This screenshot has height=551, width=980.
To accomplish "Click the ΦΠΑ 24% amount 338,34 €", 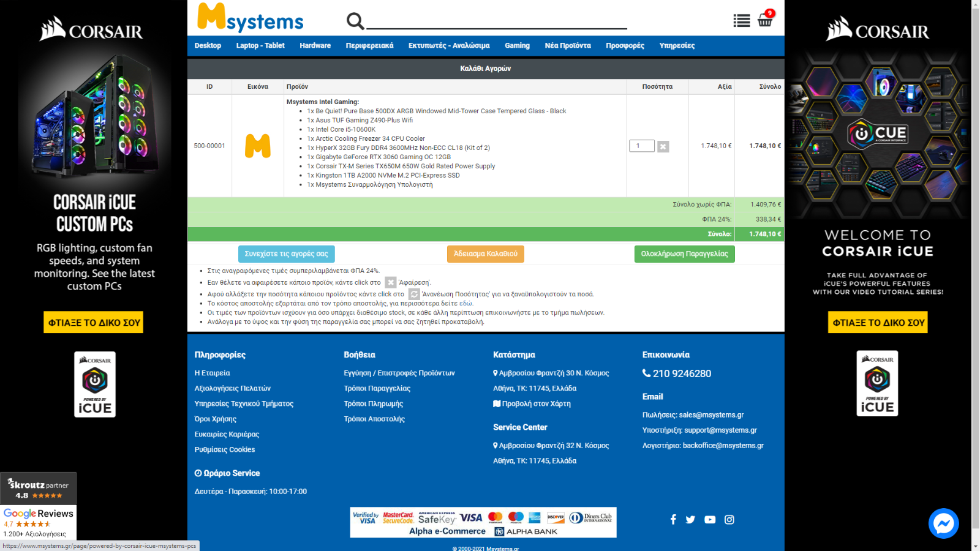I will pyautogui.click(x=768, y=219).
